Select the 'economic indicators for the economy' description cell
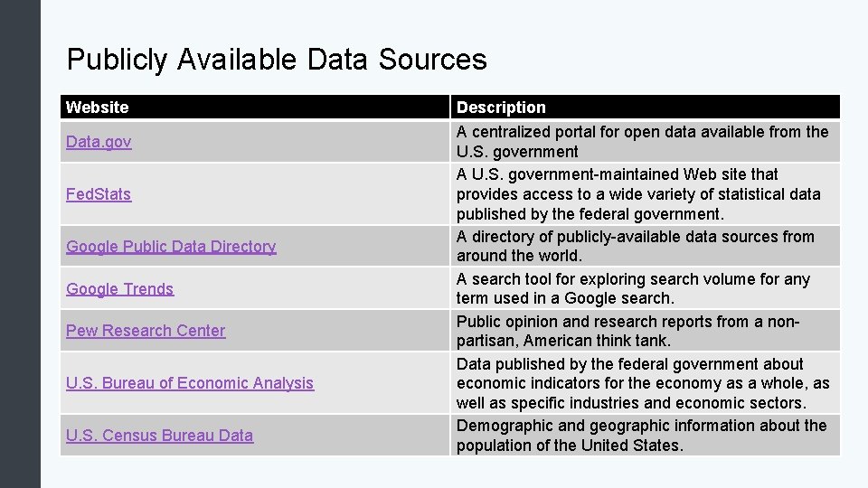This screenshot has width=868, height=488. click(x=642, y=383)
